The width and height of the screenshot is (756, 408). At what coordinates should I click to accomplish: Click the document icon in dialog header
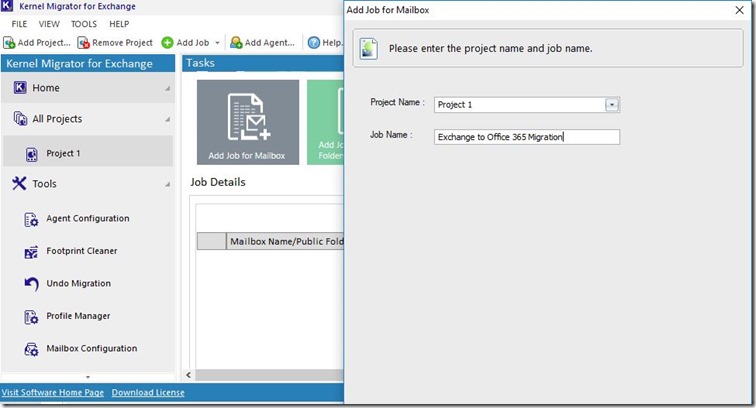point(369,49)
